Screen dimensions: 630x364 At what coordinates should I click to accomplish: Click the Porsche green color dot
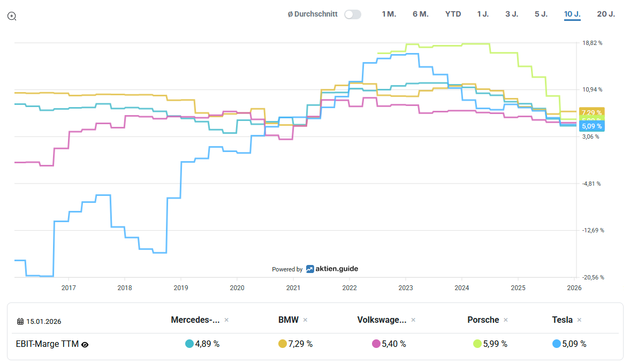pyautogui.click(x=477, y=344)
